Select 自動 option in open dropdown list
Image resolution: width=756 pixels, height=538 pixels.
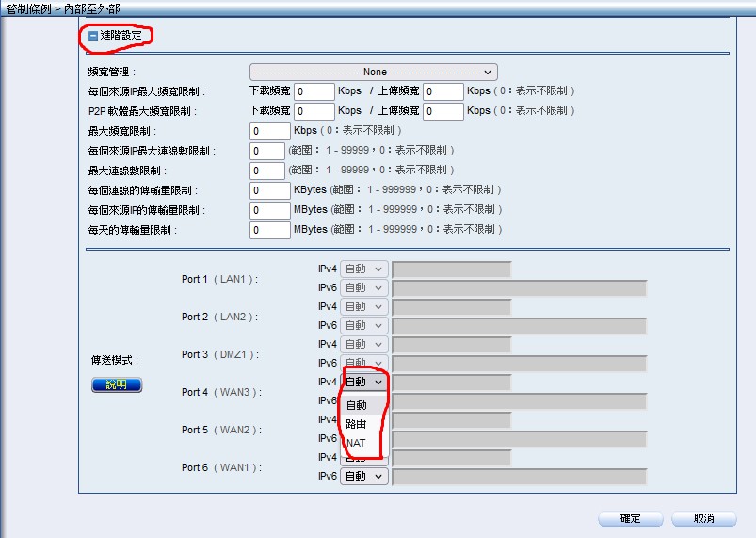pyautogui.click(x=357, y=405)
